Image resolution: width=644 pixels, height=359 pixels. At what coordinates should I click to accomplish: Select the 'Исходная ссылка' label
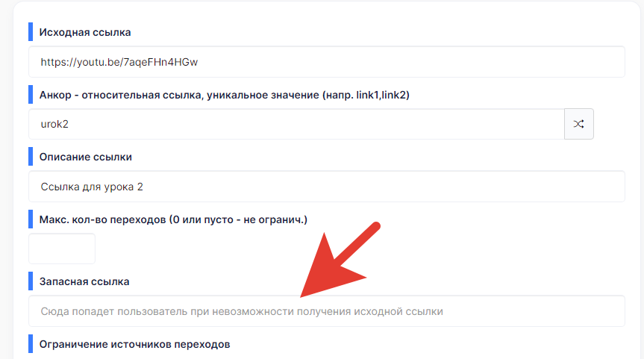85,32
